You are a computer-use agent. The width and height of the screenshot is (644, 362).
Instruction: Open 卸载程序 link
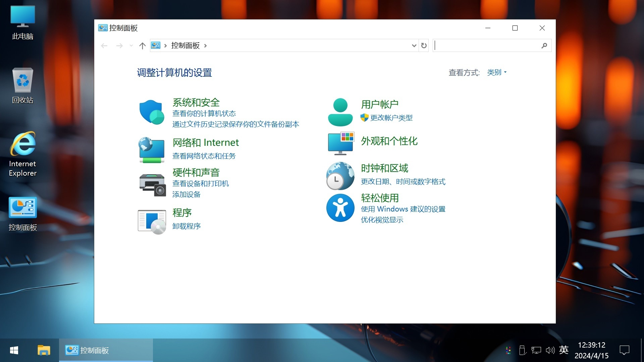pyautogui.click(x=186, y=226)
